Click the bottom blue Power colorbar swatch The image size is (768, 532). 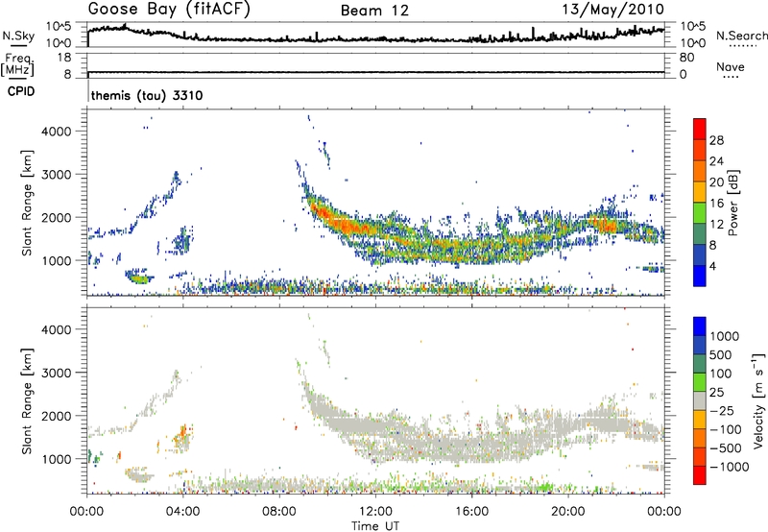pyautogui.click(x=700, y=276)
